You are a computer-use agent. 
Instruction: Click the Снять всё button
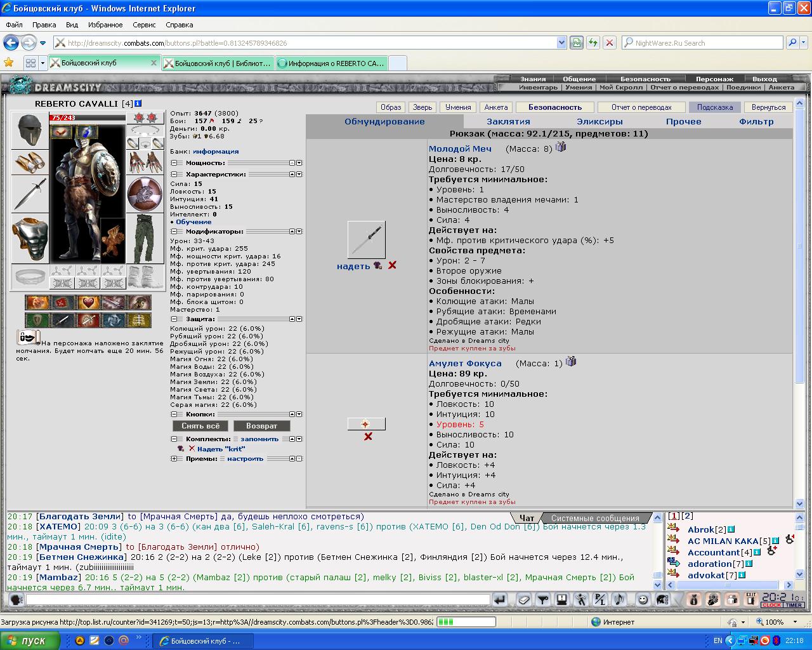click(x=200, y=426)
